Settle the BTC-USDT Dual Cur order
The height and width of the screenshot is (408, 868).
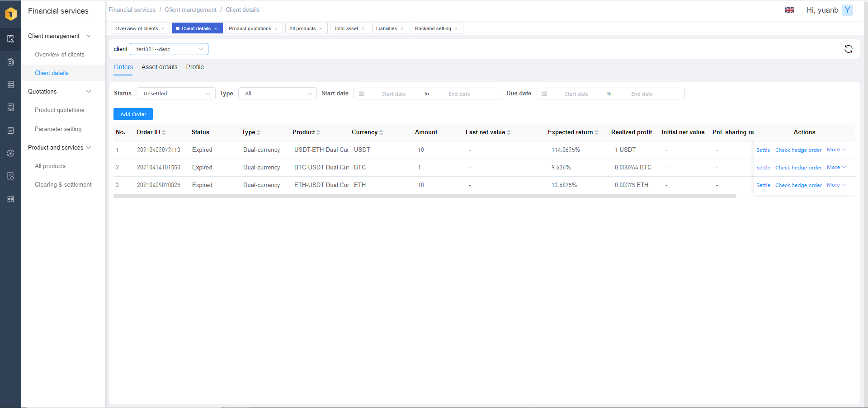point(763,168)
